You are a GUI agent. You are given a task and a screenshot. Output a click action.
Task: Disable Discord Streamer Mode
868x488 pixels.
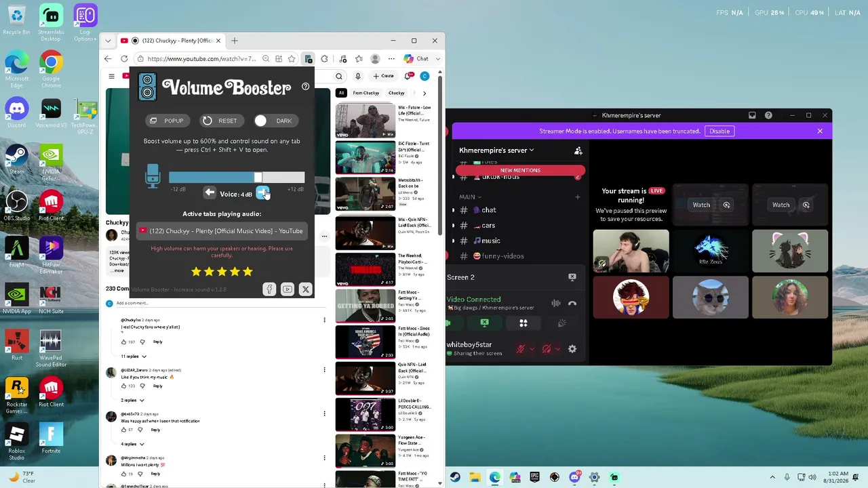719,131
